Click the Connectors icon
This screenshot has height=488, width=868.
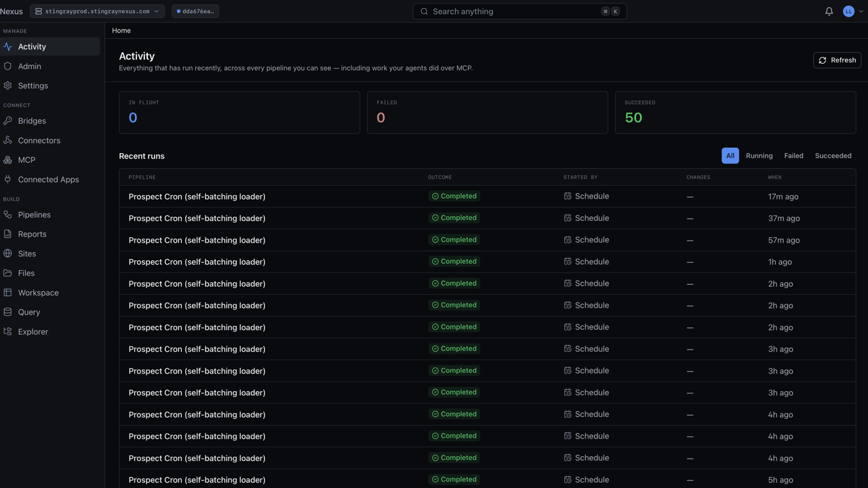pyautogui.click(x=7, y=140)
